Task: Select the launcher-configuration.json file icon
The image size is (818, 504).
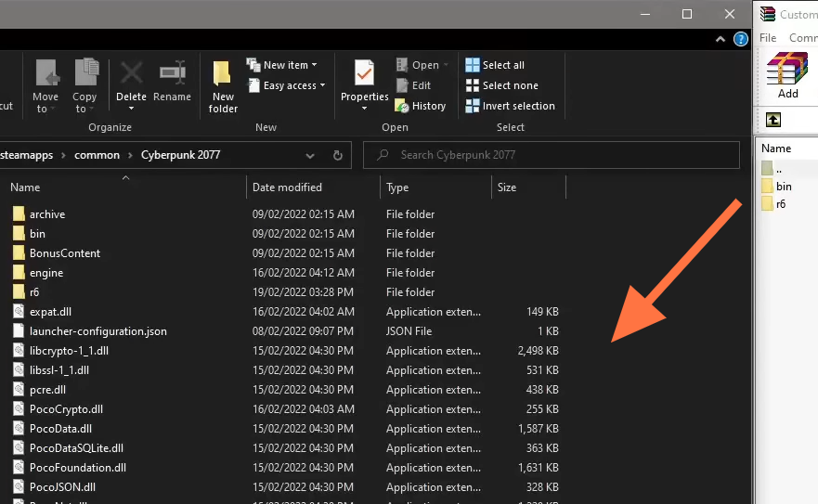Action: (19, 330)
